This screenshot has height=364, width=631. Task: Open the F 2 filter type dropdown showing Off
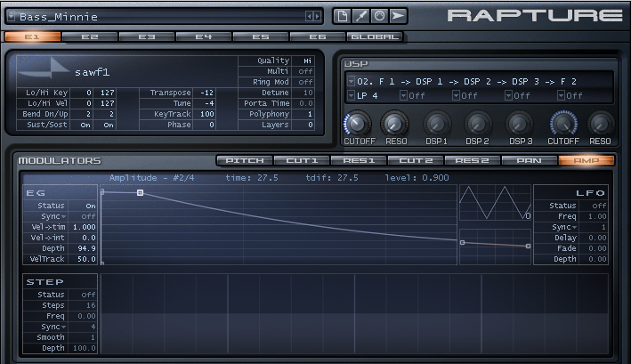(561, 96)
